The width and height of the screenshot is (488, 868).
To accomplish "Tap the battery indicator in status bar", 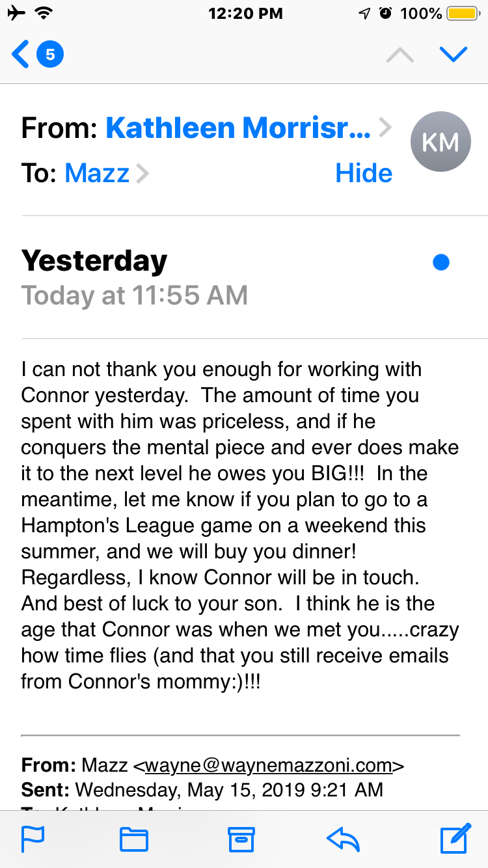I will pos(463,13).
